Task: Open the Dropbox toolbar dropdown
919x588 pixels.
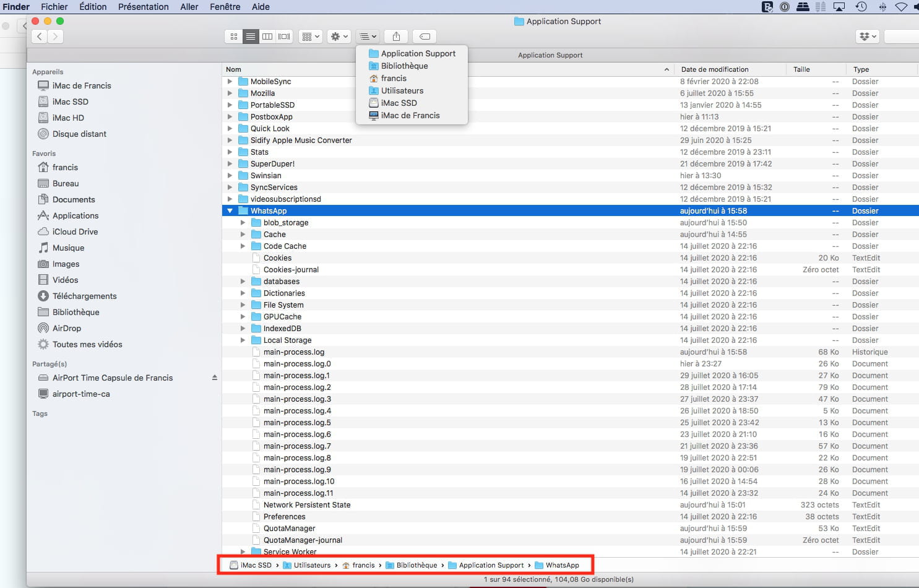Action: (x=868, y=37)
